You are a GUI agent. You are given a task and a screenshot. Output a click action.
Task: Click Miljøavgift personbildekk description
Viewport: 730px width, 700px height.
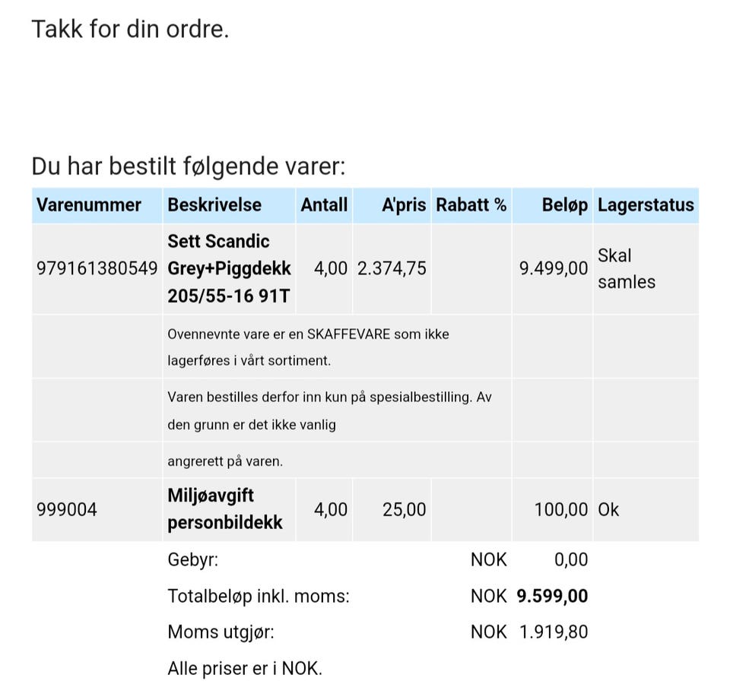225,509
